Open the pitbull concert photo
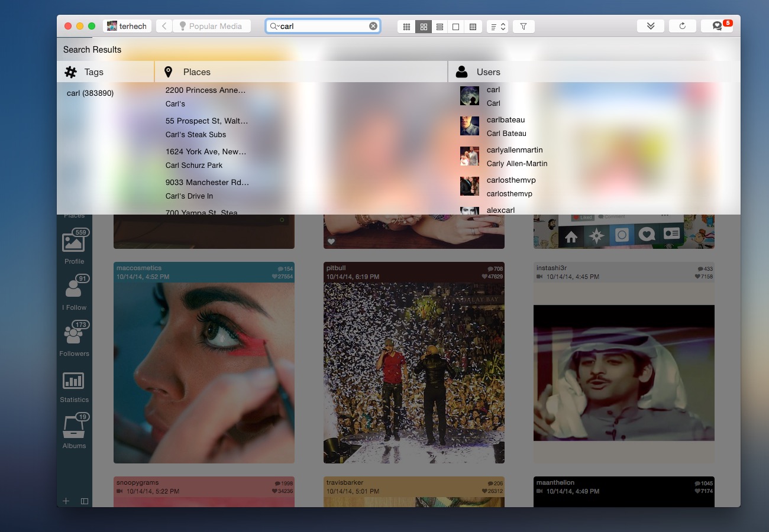 (x=414, y=372)
